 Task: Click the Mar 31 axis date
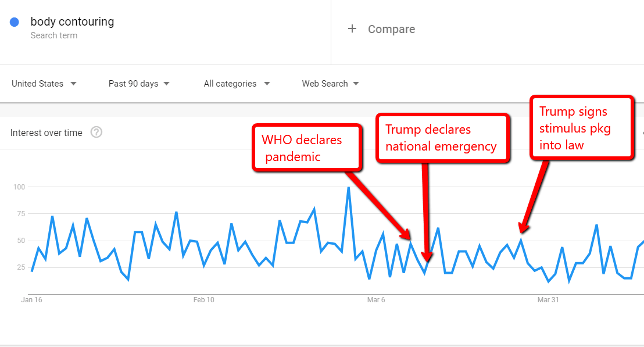coord(548,300)
